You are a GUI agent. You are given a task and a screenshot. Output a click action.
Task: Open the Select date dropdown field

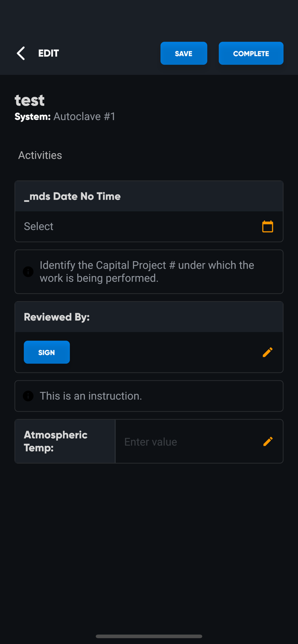[x=138, y=226]
